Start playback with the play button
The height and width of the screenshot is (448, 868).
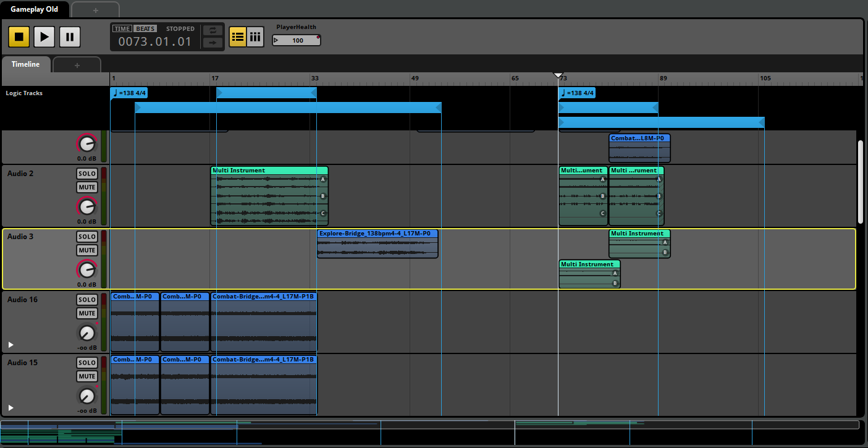(44, 37)
